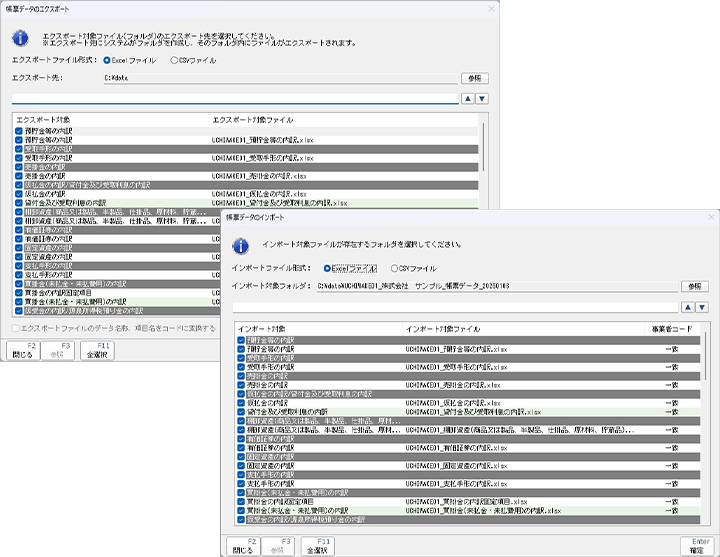720x557 pixels.
Task: Toggle 売掛金の内訳 xlsx row checkbox in export list
Action: (x=18, y=176)
